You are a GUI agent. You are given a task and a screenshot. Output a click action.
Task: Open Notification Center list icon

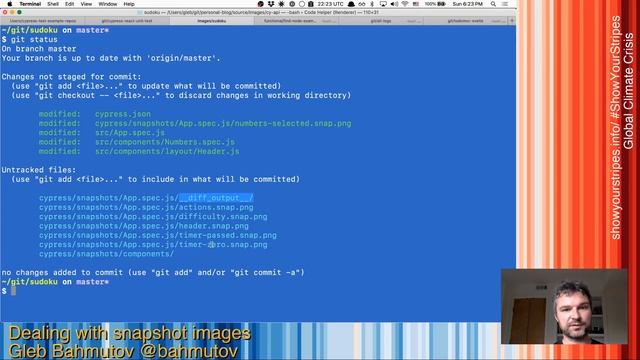pos(505,4)
